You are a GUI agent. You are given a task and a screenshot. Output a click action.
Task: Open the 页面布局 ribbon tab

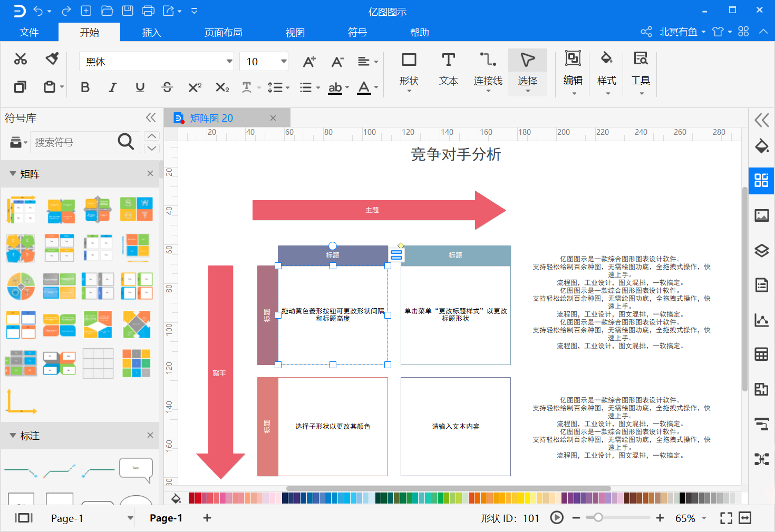224,32
